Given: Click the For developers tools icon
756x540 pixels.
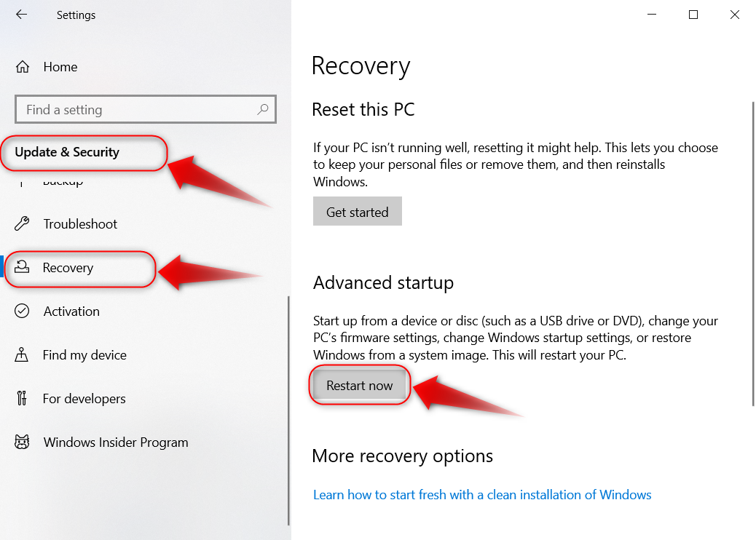Looking at the screenshot, I should click(x=22, y=399).
